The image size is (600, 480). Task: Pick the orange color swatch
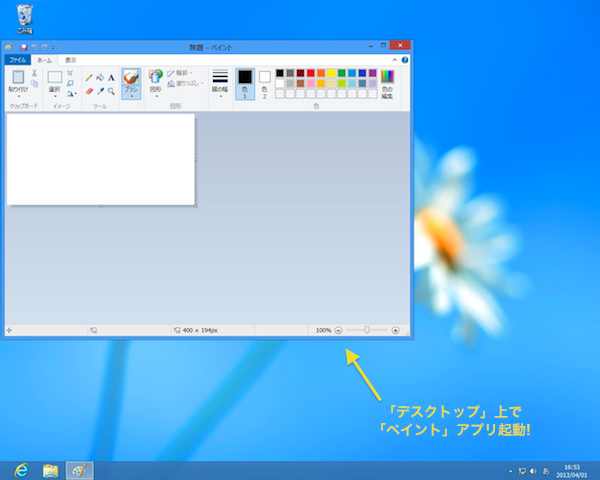[x=321, y=73]
